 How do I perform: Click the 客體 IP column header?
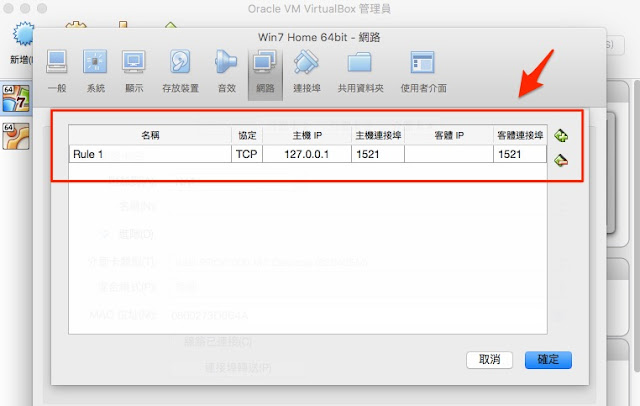449,135
